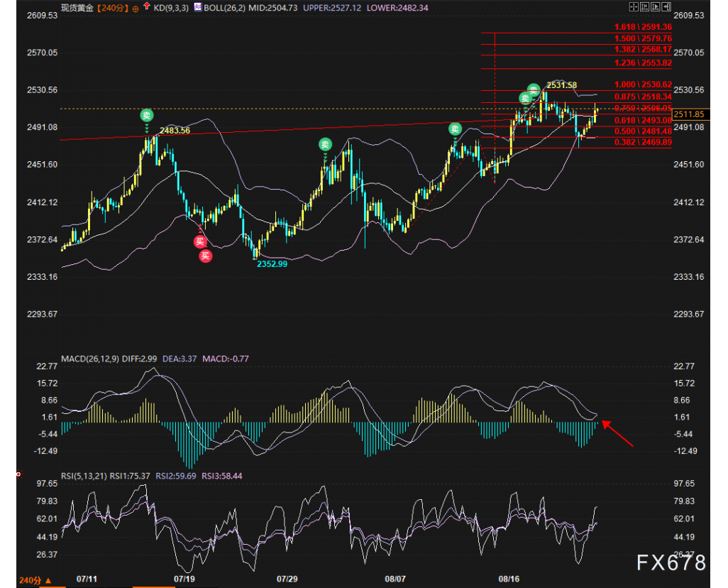Click the collapse side panel arrow icon

coord(666,6)
